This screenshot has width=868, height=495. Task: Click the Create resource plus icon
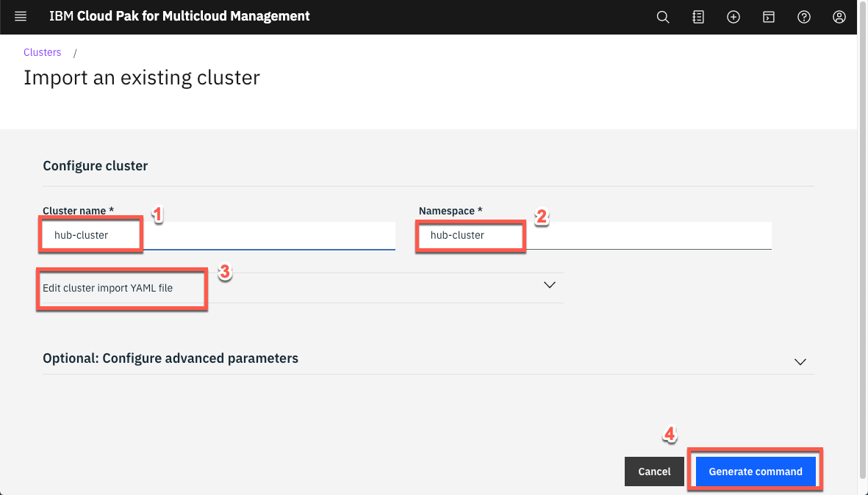[733, 16]
